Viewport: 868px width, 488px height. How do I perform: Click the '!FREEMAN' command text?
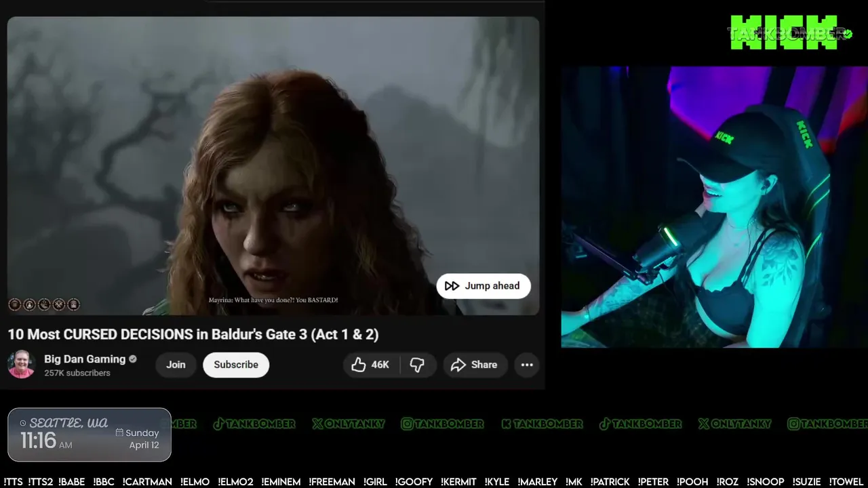(x=332, y=482)
